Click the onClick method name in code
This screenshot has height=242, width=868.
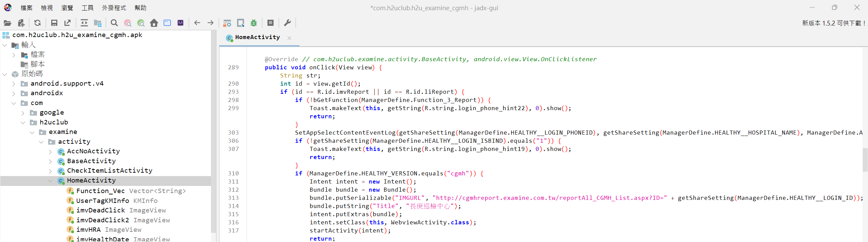(x=322, y=67)
